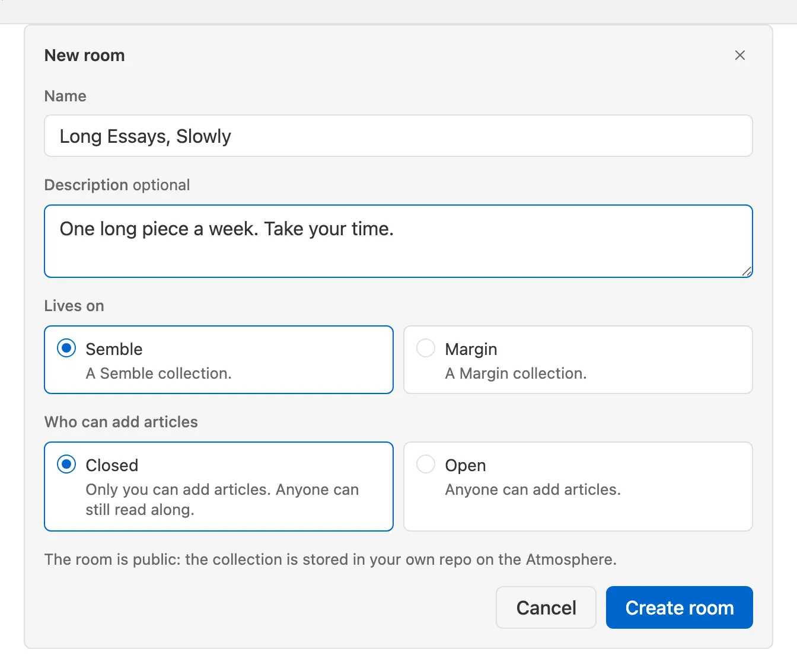
Task: Click the Name input field
Action: pos(398,136)
